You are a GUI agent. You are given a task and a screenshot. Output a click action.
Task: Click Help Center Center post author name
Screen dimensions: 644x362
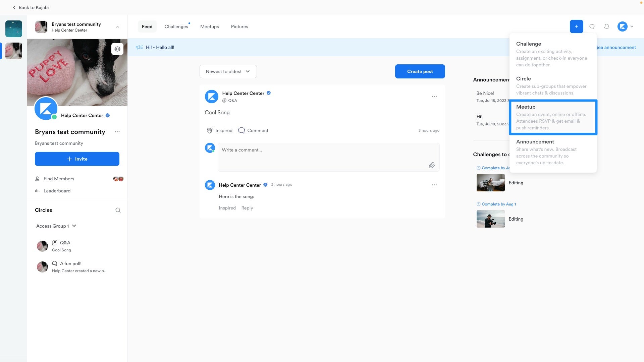click(243, 93)
